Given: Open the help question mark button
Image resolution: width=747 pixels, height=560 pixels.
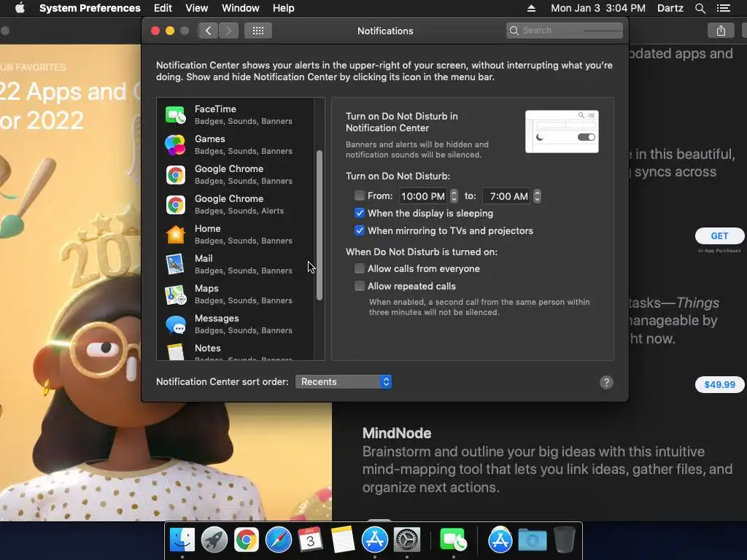Looking at the screenshot, I should [x=606, y=382].
